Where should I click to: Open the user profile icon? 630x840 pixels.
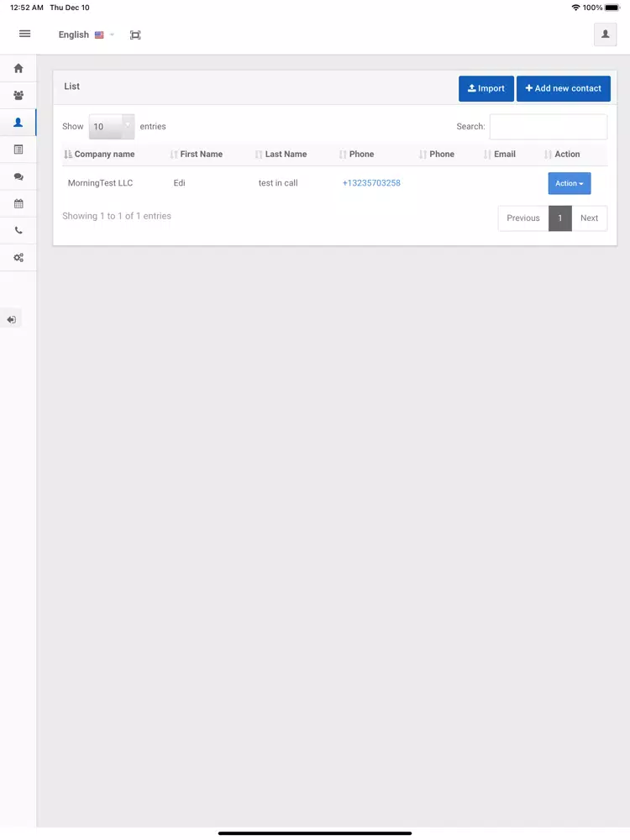(x=606, y=34)
